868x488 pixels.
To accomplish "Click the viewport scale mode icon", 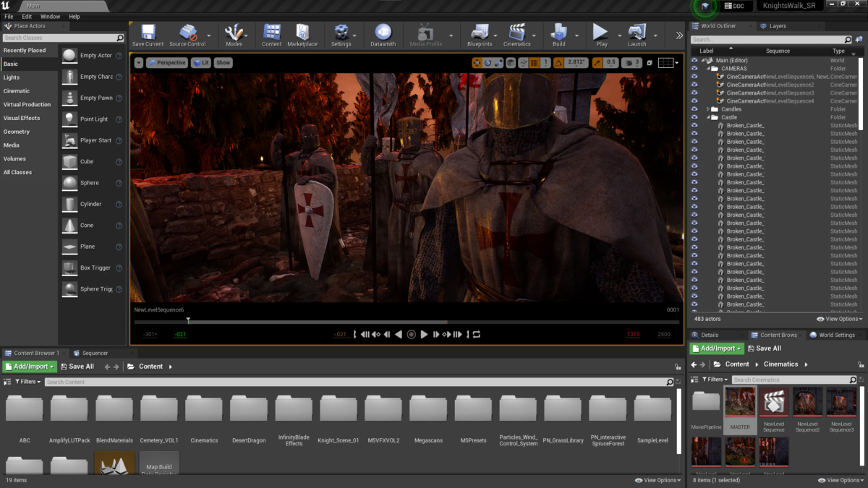I will click(500, 63).
